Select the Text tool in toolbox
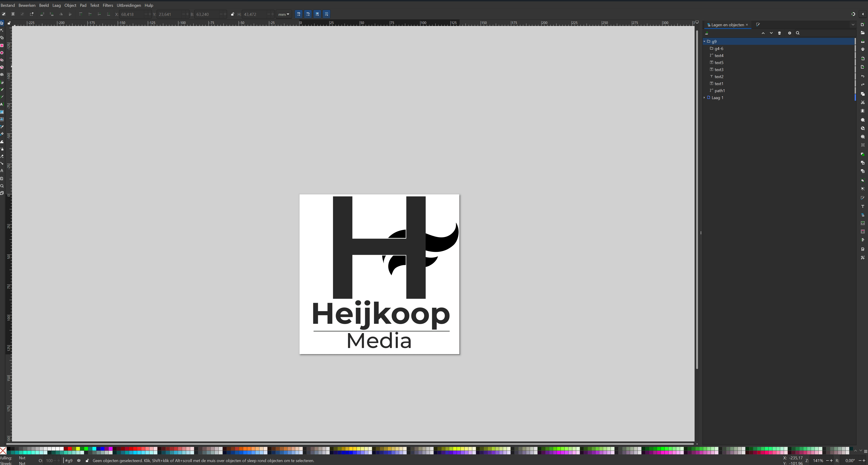Viewport: 868px width, 465px height. pos(2,104)
